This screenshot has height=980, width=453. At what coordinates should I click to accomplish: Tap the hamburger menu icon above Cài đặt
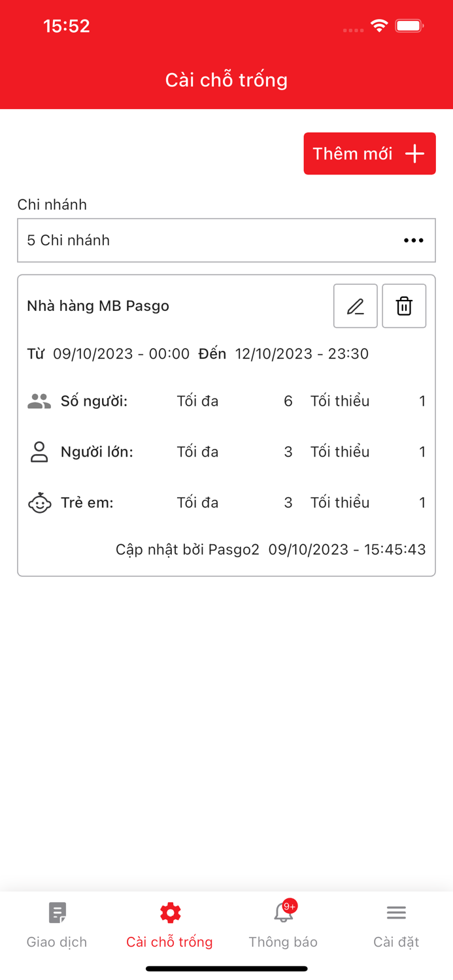396,912
